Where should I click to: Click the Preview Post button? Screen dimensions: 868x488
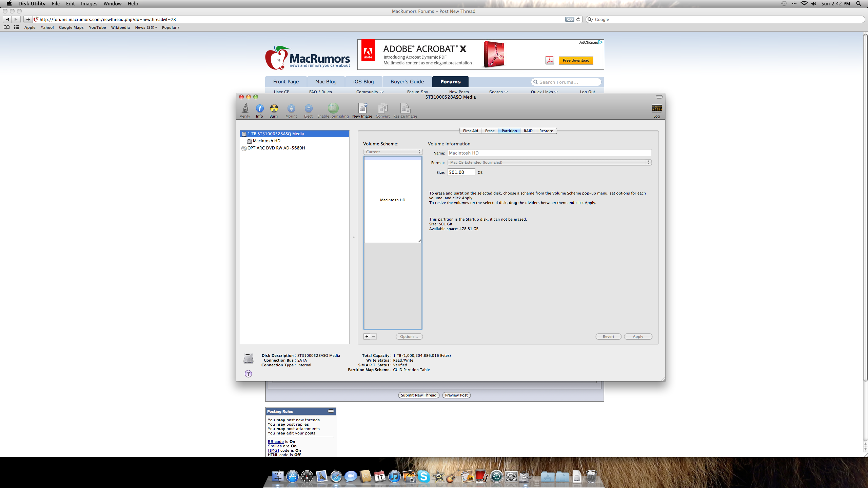[456, 395]
